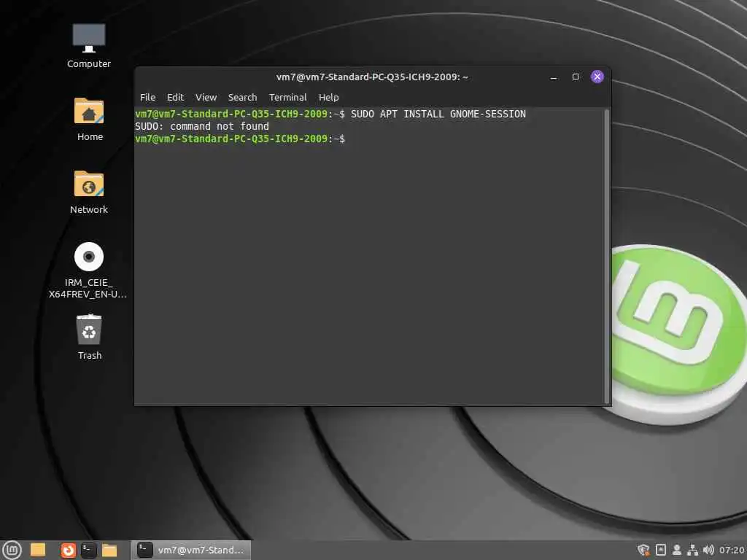Launch Terminal from the panel launcher
Viewport: 747px width, 560px height.
tap(88, 550)
